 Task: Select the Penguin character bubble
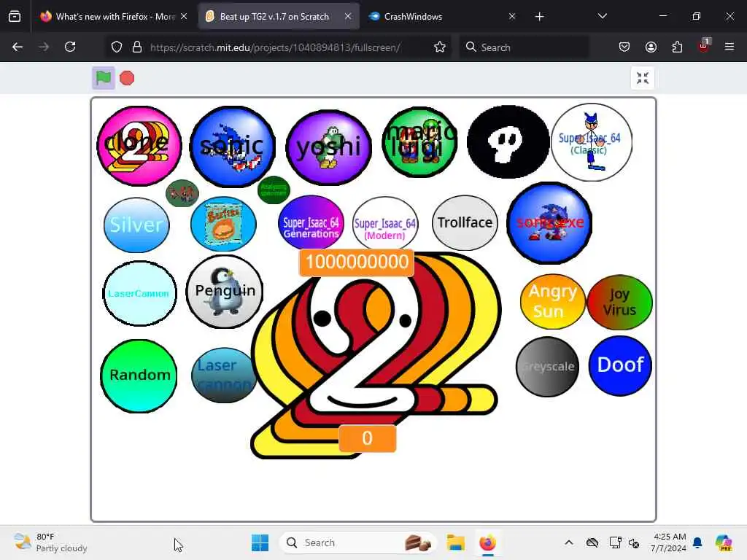pos(225,292)
